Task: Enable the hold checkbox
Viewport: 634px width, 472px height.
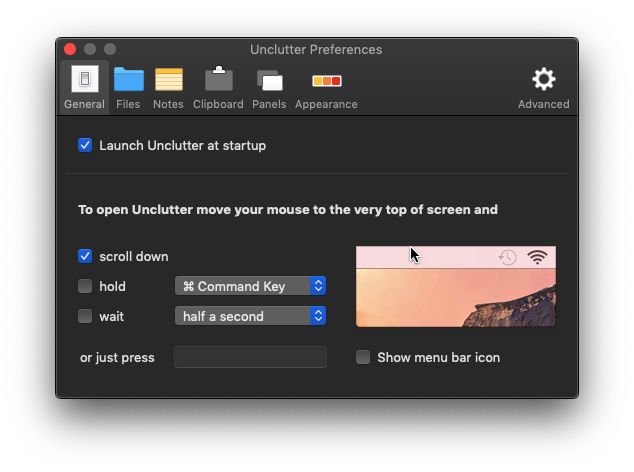Action: [x=85, y=286]
